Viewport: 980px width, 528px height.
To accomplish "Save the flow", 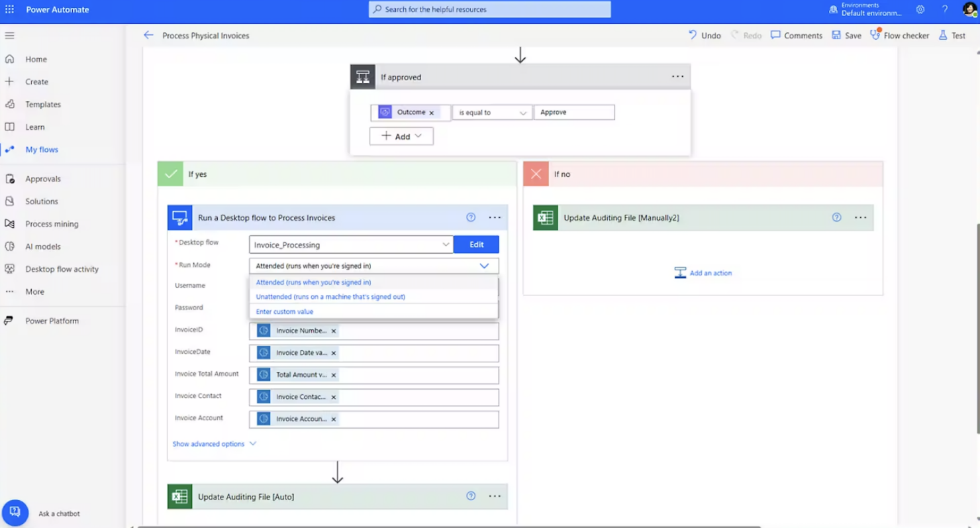I will point(846,35).
